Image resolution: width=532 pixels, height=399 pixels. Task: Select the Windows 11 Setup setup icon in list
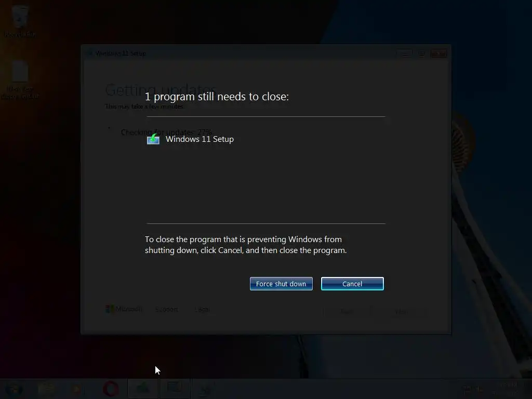(x=153, y=139)
